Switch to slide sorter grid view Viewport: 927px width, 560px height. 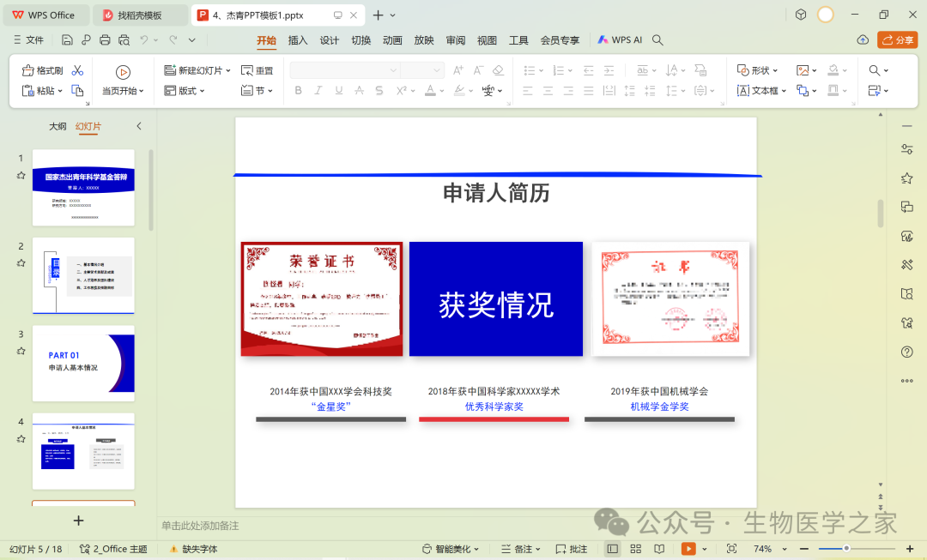[x=636, y=549]
